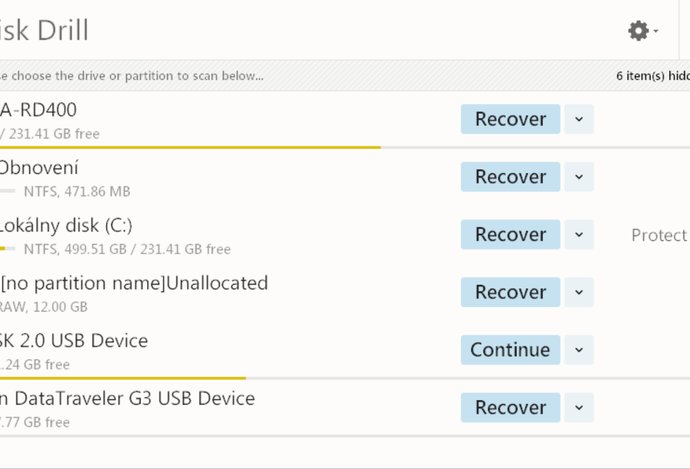690x469 pixels.
Task: Recover the DataTraveler G3 USB Device
Action: coord(510,407)
